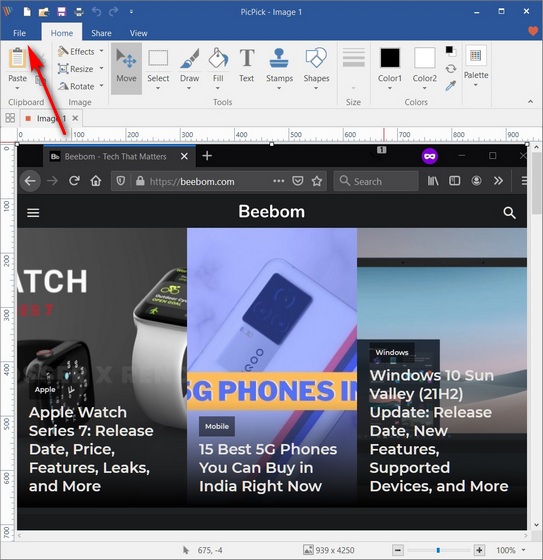Open quick access toolbar customize dropdown
The image size is (543, 560).
tap(131, 12)
